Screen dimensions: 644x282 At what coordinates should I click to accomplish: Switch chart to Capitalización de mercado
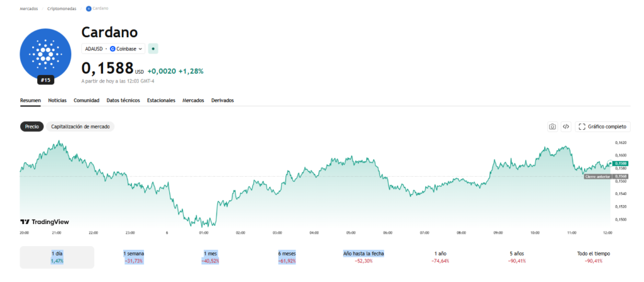pos(80,127)
